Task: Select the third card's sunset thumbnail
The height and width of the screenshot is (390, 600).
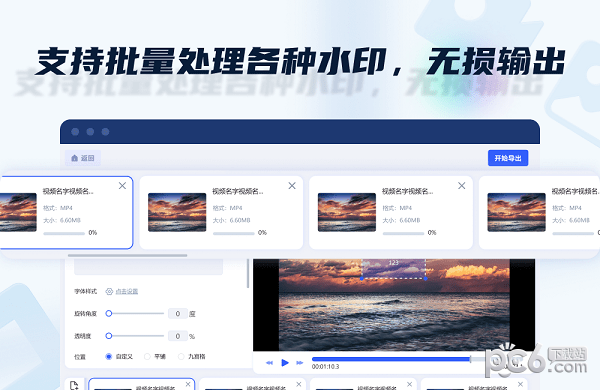Action: point(347,212)
